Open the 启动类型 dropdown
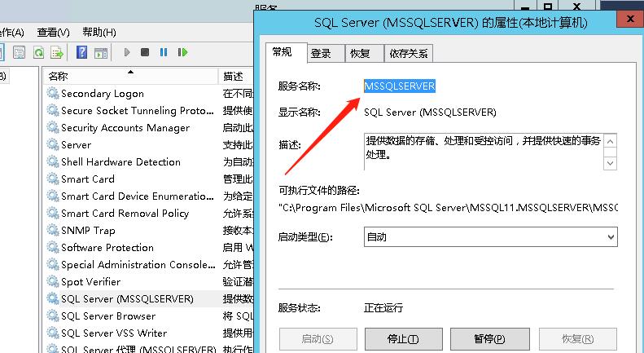 (490, 237)
